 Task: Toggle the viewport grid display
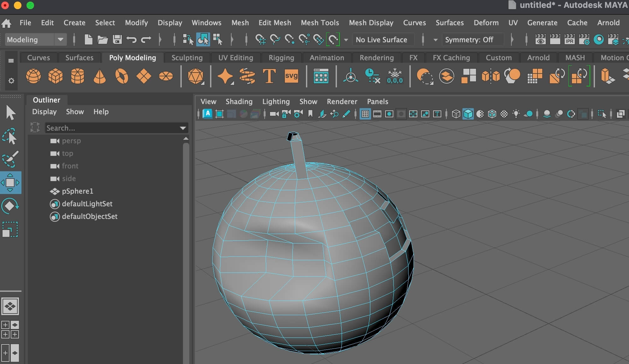pos(365,114)
